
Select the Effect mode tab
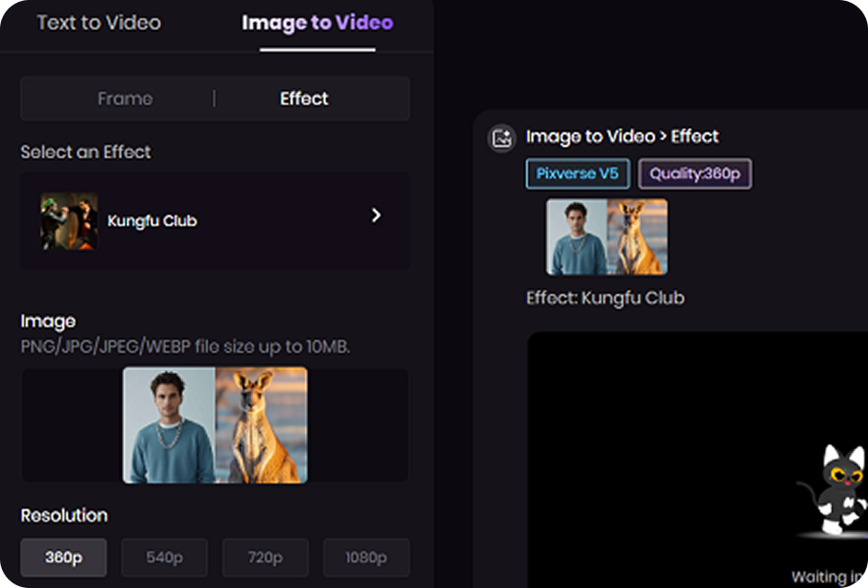(x=304, y=98)
